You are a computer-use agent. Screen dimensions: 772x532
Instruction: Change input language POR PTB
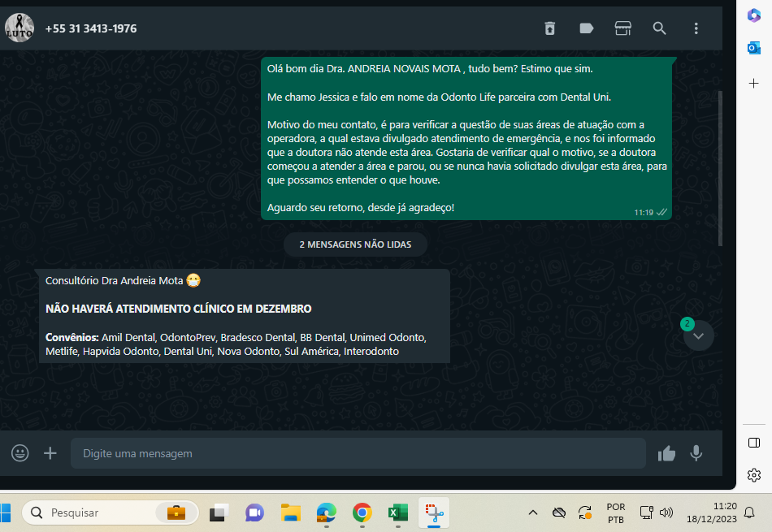(x=615, y=513)
